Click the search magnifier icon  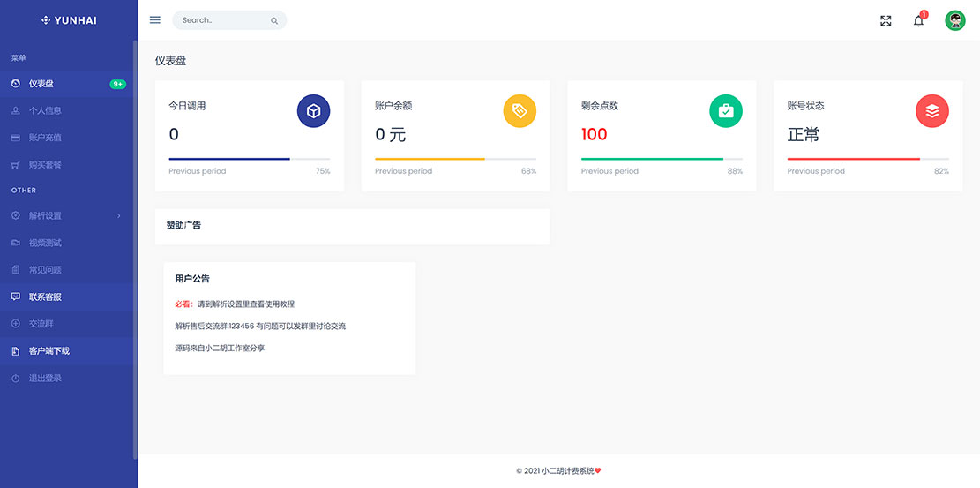coord(274,20)
